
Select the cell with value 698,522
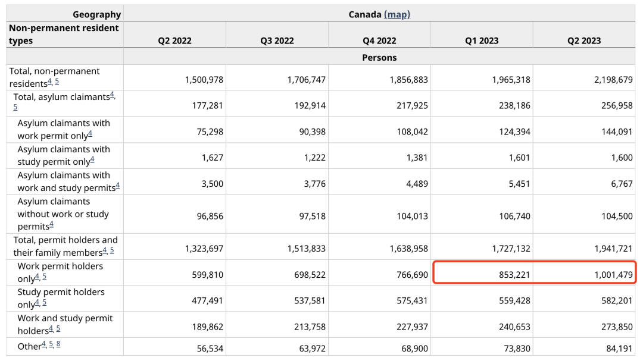277,272
